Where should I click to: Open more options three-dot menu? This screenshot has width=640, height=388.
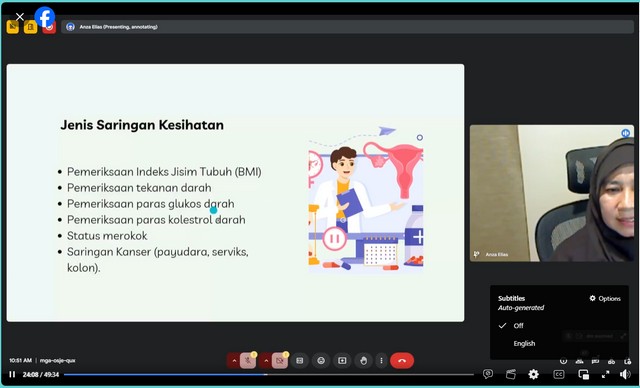381,361
